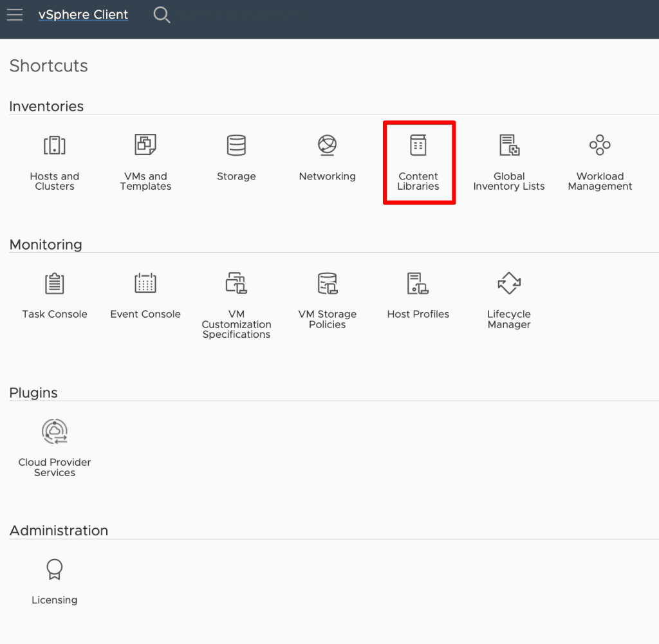Open Hosts and Clusters icon

click(x=55, y=145)
